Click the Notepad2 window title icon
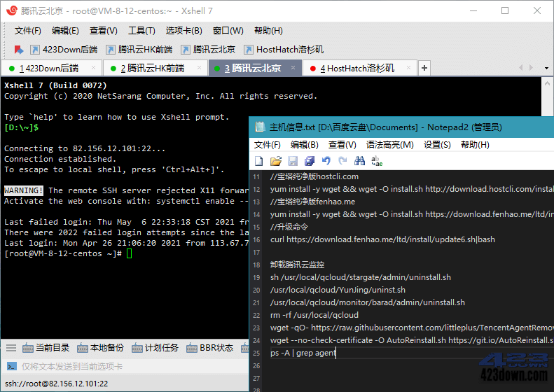Image resolution: width=554 pixels, height=392 pixels. [x=260, y=127]
